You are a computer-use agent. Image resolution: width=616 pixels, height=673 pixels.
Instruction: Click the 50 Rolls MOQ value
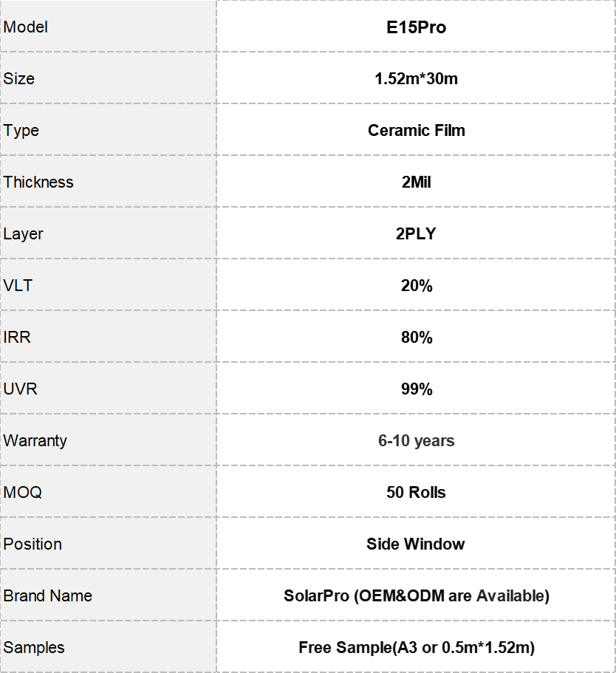point(416,492)
